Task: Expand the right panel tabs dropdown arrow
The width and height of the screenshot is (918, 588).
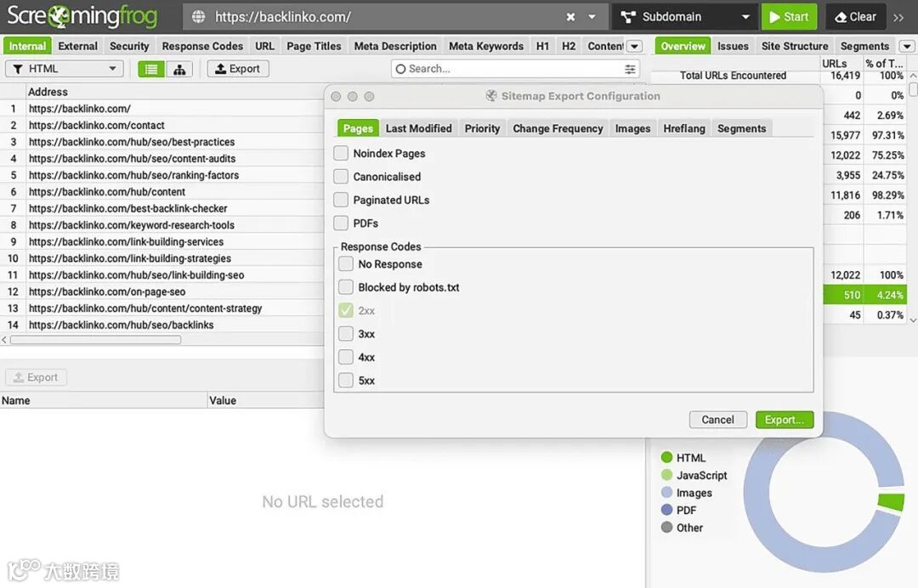Action: coord(907,46)
